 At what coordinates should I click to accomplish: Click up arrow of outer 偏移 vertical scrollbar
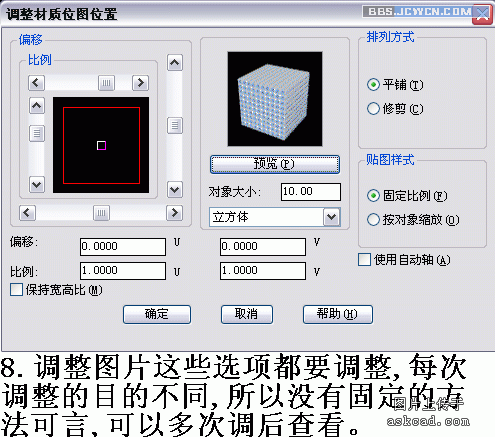pyautogui.click(x=175, y=63)
